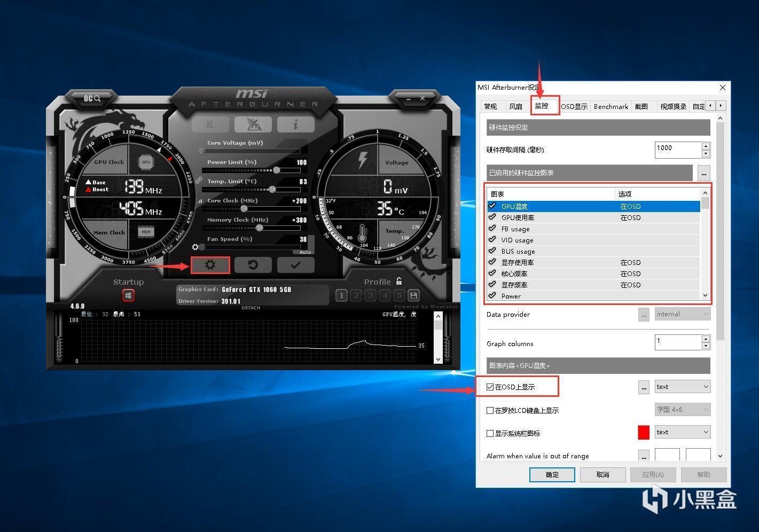The image size is (759, 532).
Task: Toggle Power graph checkmark
Action: (x=492, y=295)
